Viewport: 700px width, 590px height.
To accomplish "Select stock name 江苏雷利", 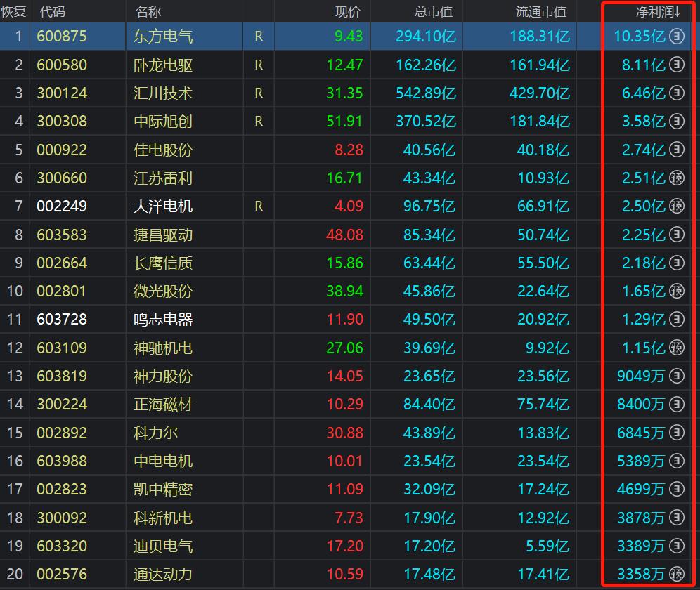I will (163, 178).
